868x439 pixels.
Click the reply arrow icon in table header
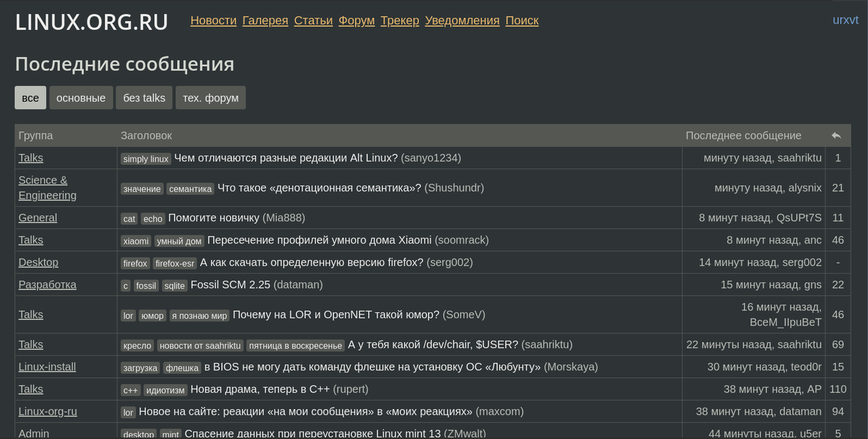836,136
